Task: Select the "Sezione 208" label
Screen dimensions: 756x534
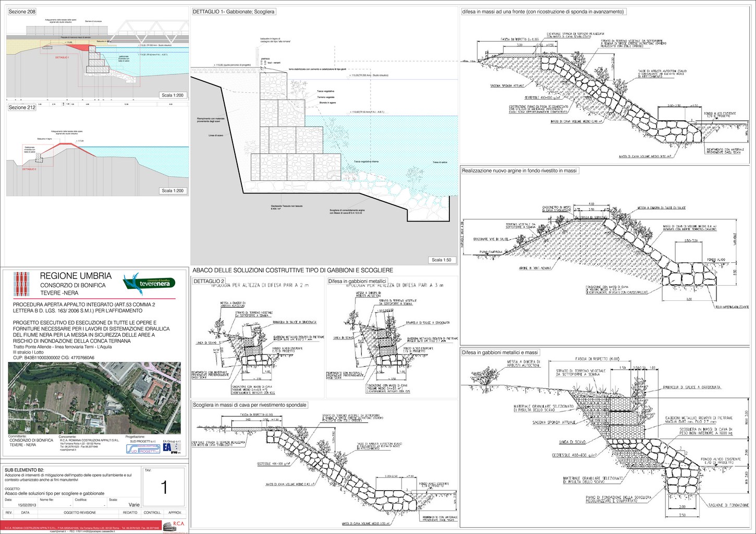Action: pyautogui.click(x=22, y=11)
